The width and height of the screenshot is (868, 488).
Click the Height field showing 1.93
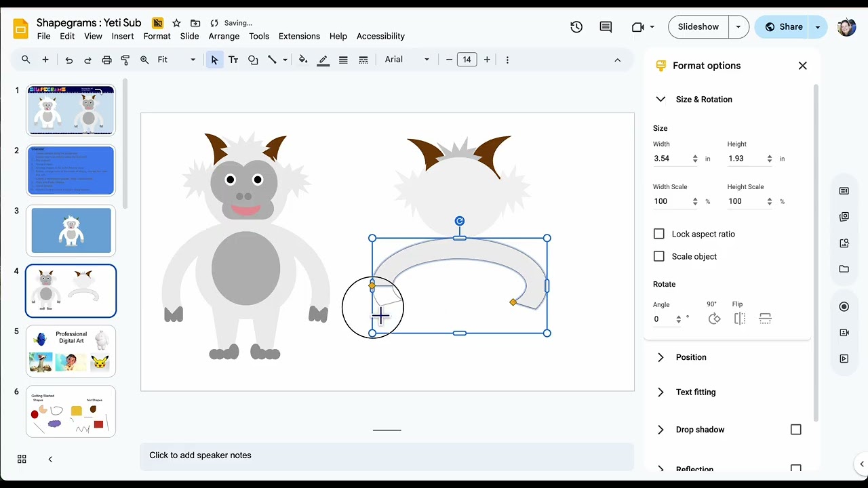(x=745, y=159)
